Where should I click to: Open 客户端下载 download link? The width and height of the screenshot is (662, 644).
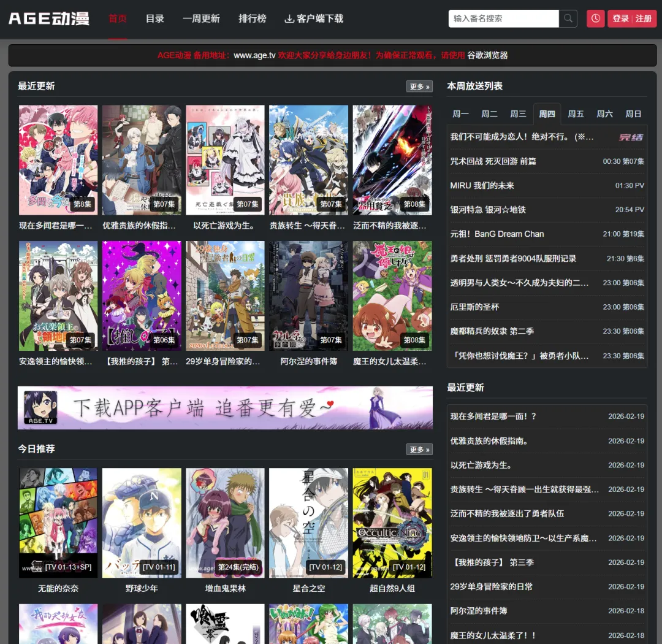click(314, 18)
